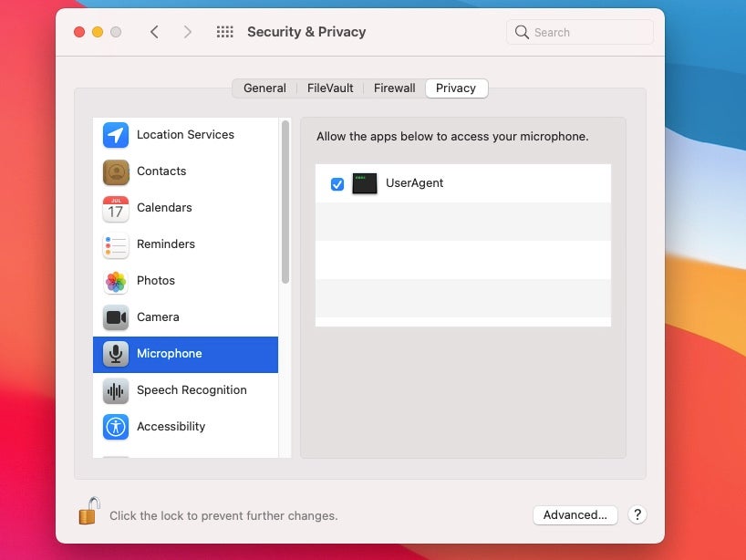Select the Reminders list icon

point(116,244)
